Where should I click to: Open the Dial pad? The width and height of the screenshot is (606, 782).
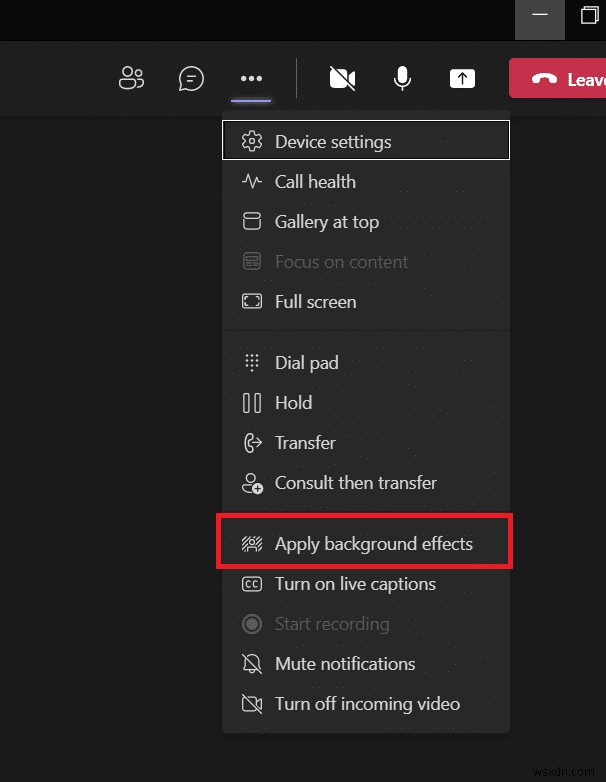click(366, 363)
